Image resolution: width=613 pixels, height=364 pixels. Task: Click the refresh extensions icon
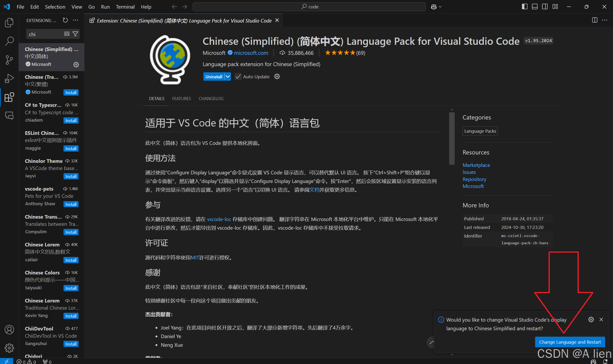(65, 20)
